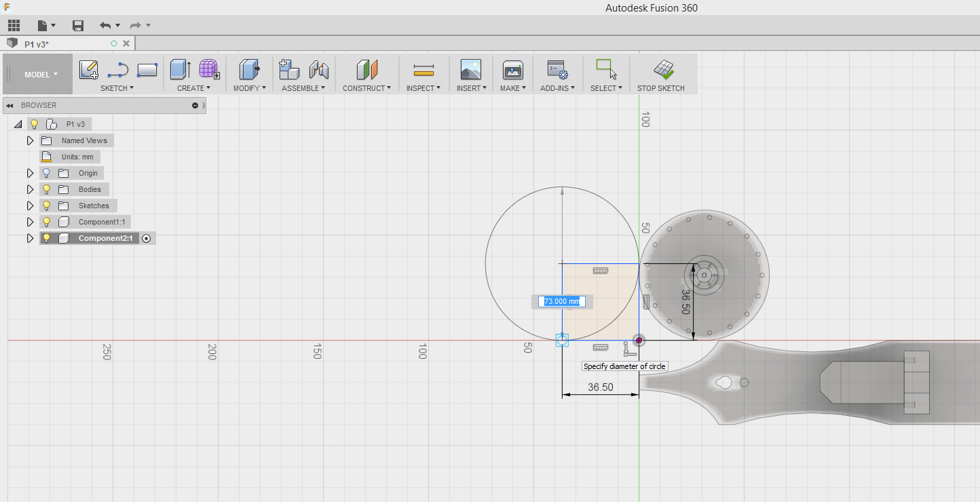Close the P1 v3* document tab
Screen dimensions: 980x502
point(125,43)
